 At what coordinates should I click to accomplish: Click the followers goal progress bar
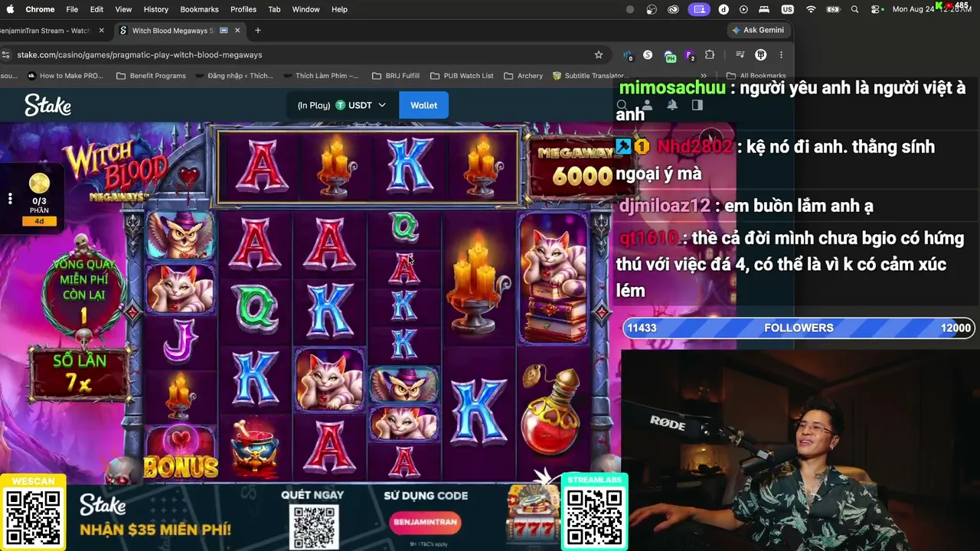799,328
